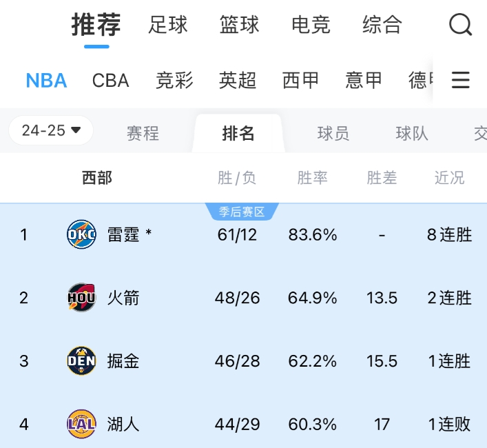Image resolution: width=487 pixels, height=448 pixels.
Task: Expand the 24-25 season dropdown
Action: [51, 130]
